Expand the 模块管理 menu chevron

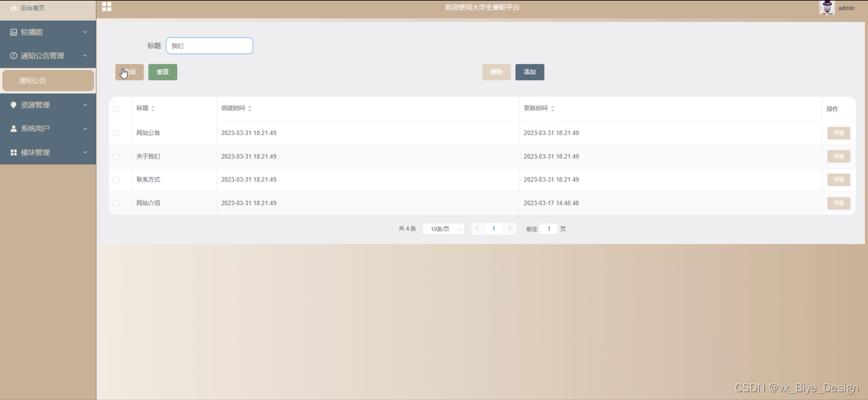(85, 153)
